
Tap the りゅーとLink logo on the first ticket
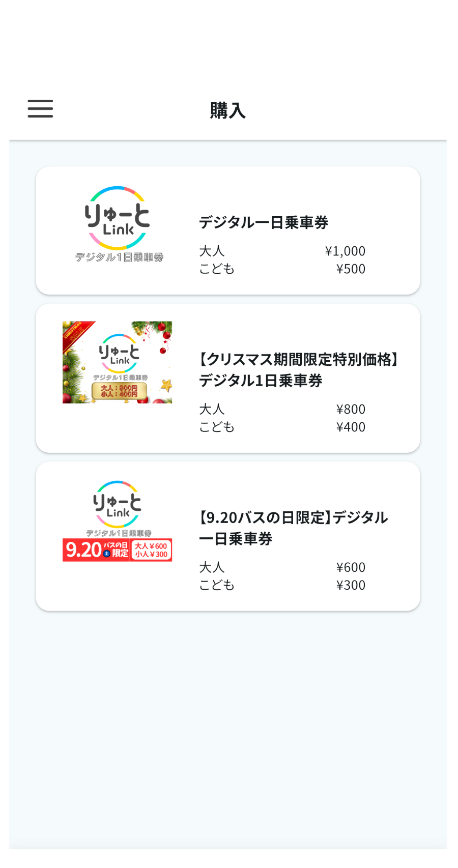pyautogui.click(x=118, y=224)
